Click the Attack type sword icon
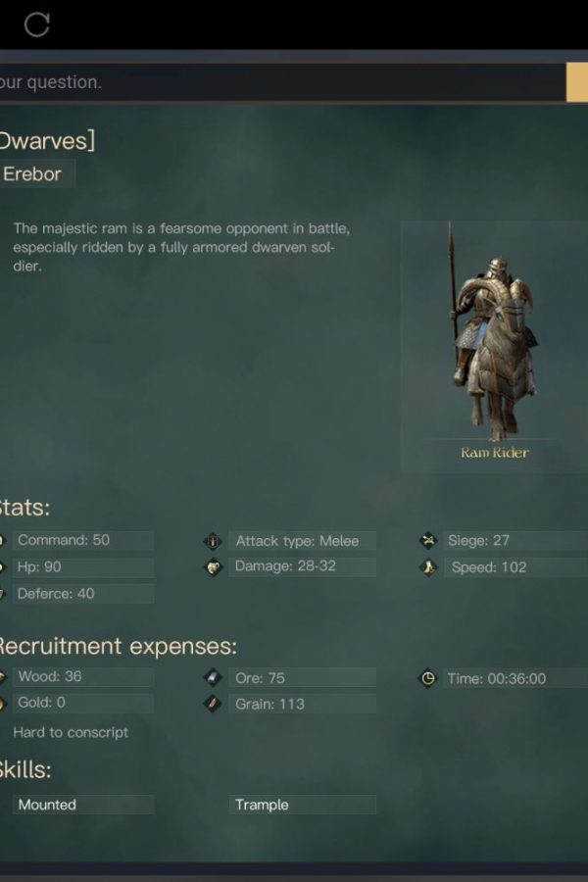The image size is (588, 882). 213,541
